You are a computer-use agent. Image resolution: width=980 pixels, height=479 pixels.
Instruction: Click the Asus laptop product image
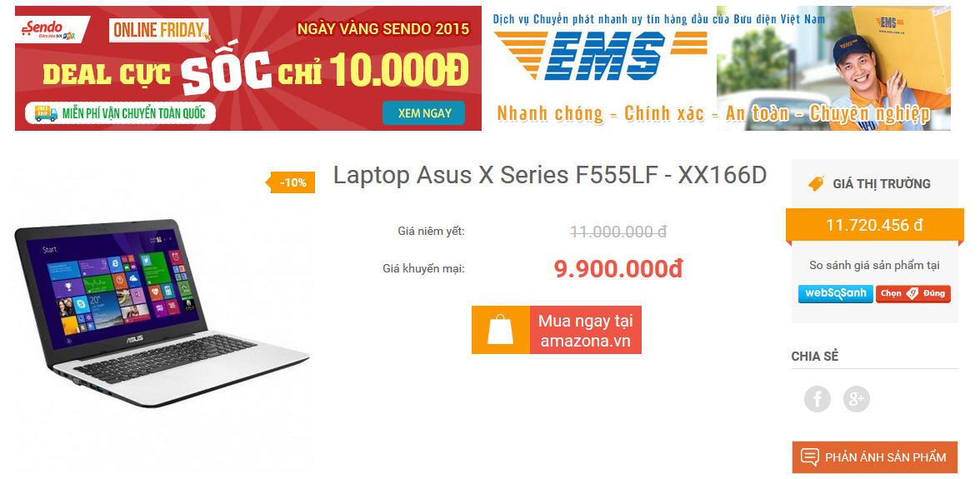pyautogui.click(x=162, y=312)
